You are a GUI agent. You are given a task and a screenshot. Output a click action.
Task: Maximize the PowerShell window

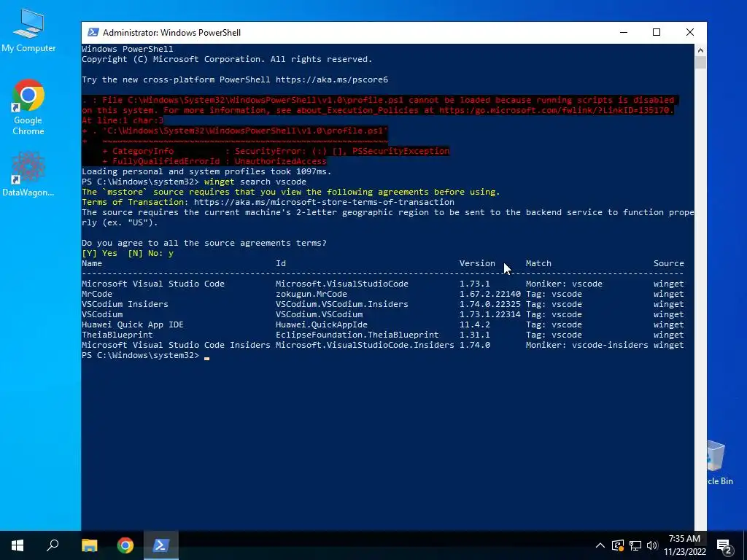(657, 32)
